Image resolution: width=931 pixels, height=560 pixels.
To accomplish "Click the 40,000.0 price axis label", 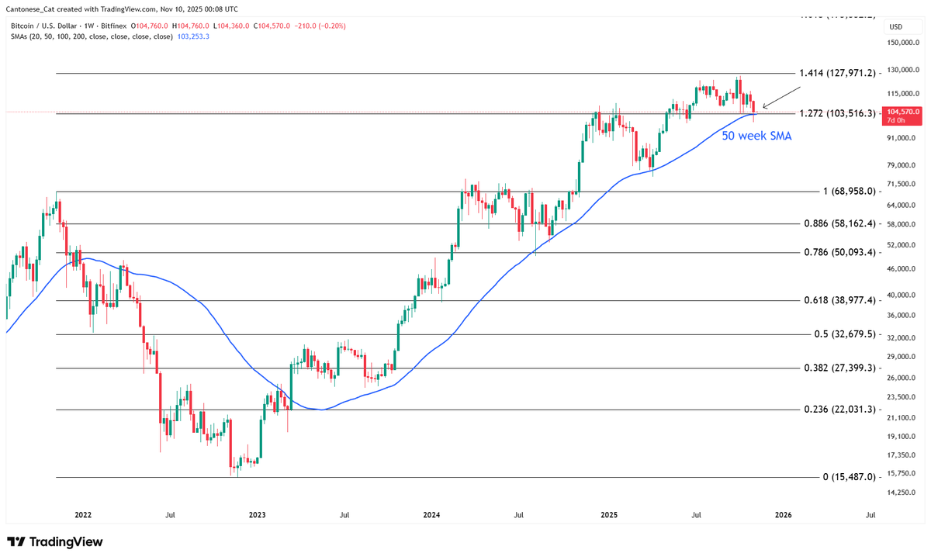I will pyautogui.click(x=902, y=296).
